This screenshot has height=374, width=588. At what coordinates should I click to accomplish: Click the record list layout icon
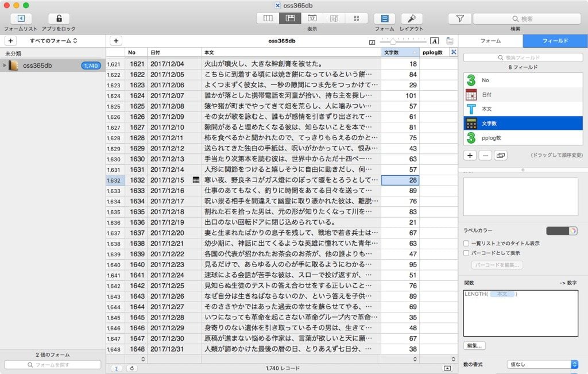tap(450, 41)
